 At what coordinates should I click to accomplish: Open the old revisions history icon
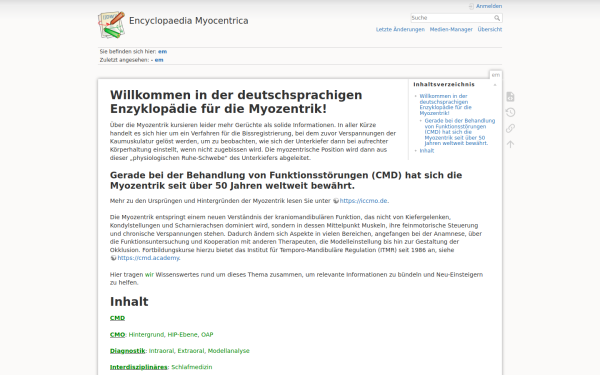(510, 112)
